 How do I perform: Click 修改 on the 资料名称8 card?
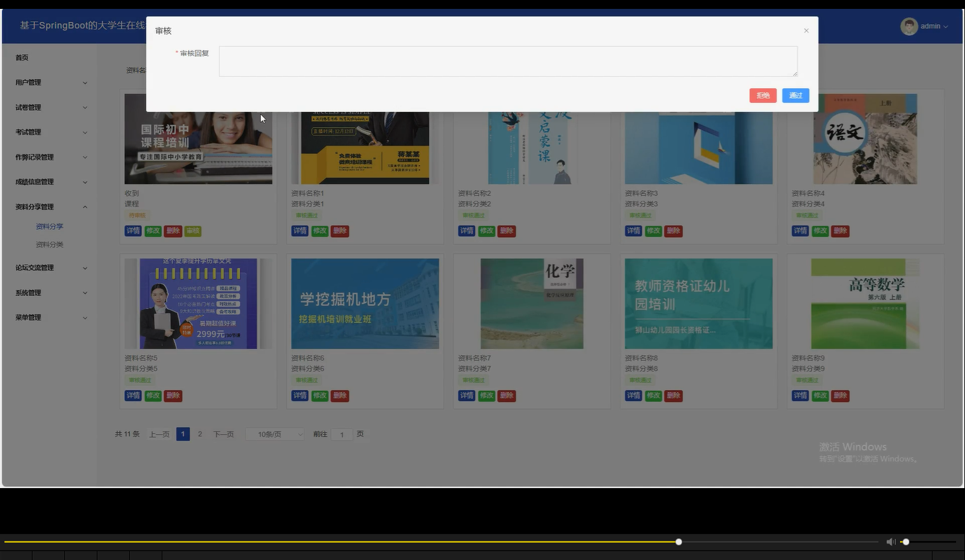[653, 396]
